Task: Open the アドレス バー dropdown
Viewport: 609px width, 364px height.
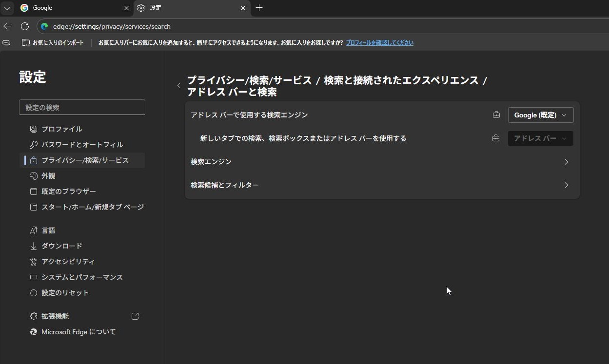Action: point(540,138)
